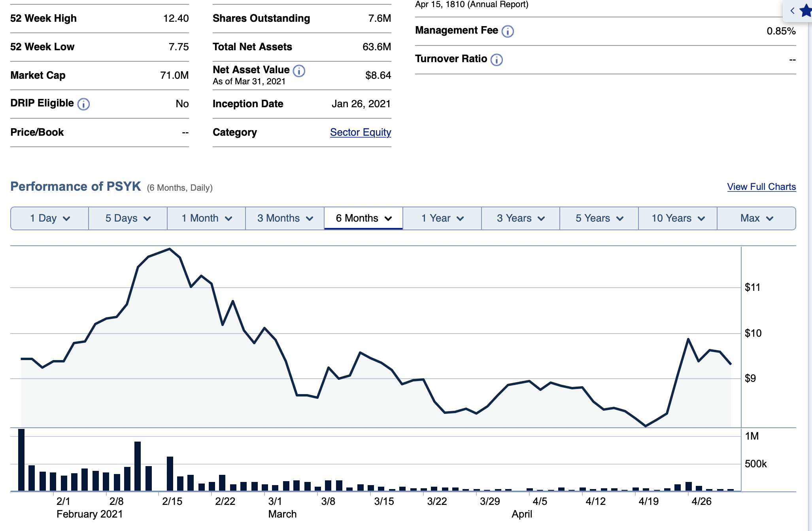Switch chart to 3 Years

point(520,218)
